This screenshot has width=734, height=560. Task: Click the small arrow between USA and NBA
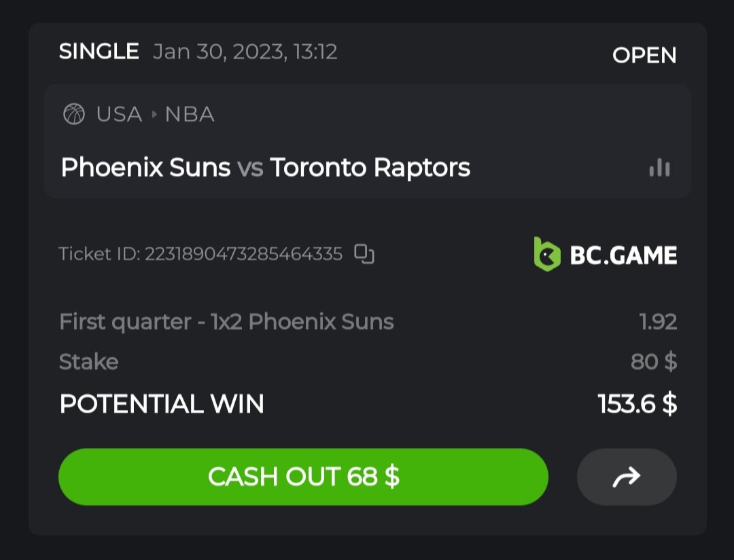tap(154, 114)
